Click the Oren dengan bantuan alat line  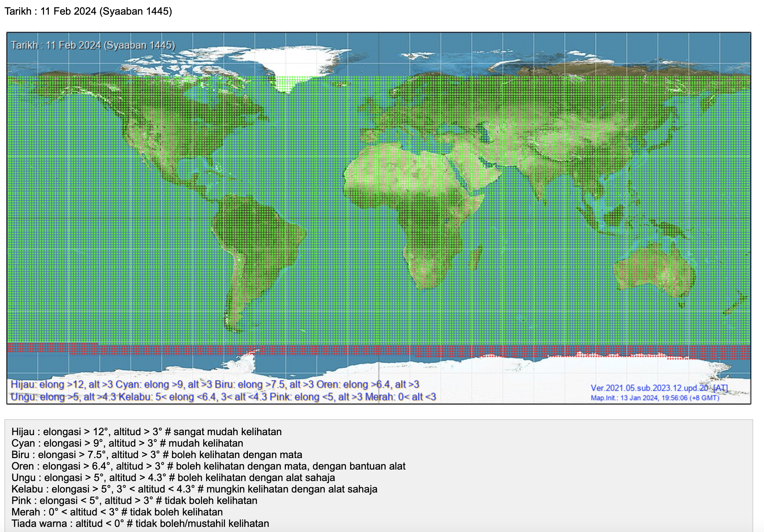(x=208, y=466)
